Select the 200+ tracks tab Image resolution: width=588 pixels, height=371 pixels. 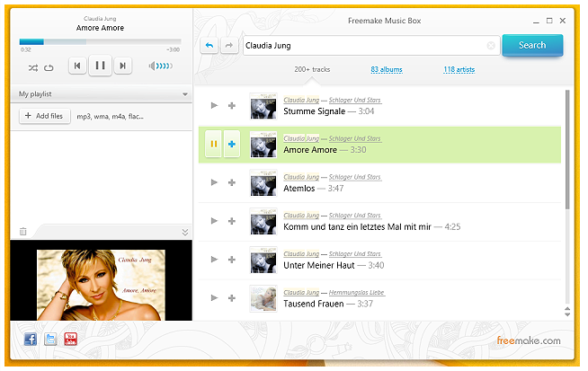point(312,70)
